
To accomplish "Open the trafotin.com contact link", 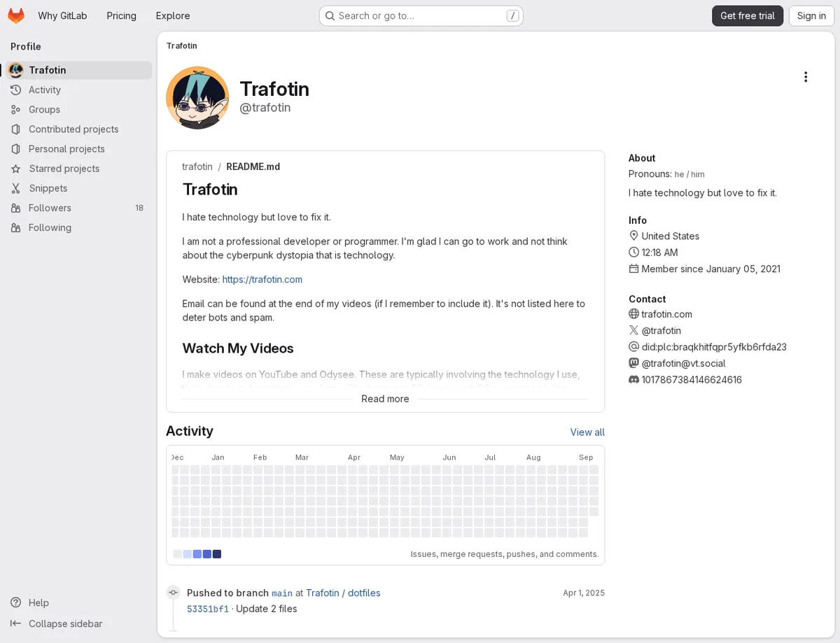I will [x=666, y=314].
